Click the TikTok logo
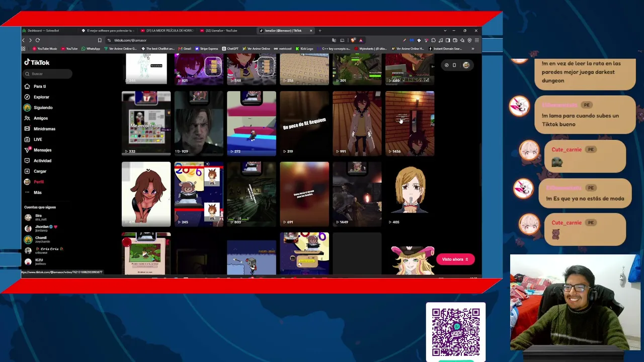The image size is (644, 362). pos(37,62)
